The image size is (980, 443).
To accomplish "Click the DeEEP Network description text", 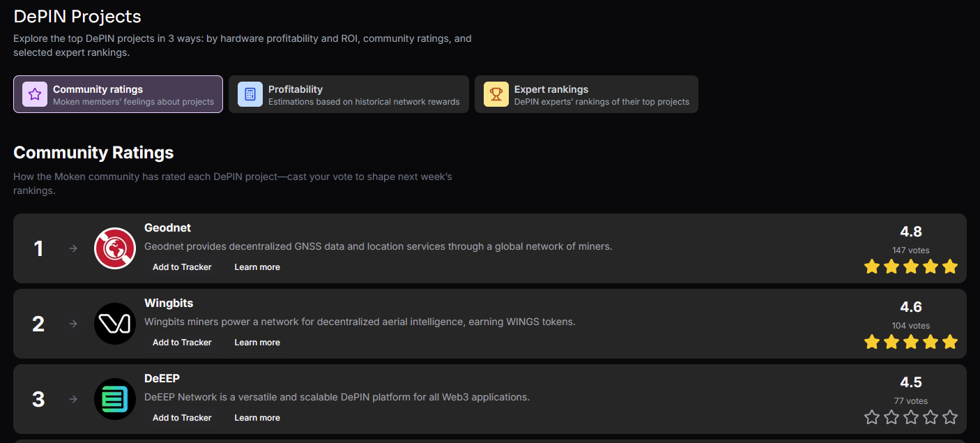I will [x=337, y=397].
